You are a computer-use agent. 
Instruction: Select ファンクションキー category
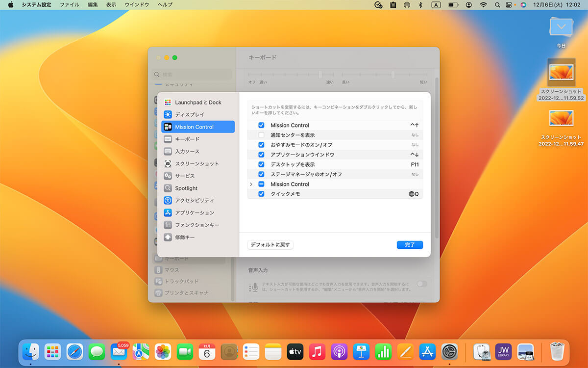click(198, 225)
